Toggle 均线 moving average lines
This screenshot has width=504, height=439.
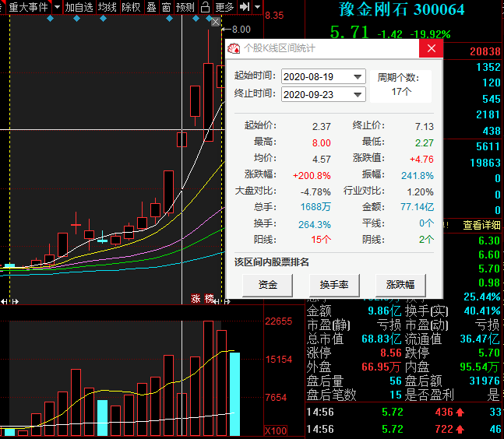pos(107,7)
